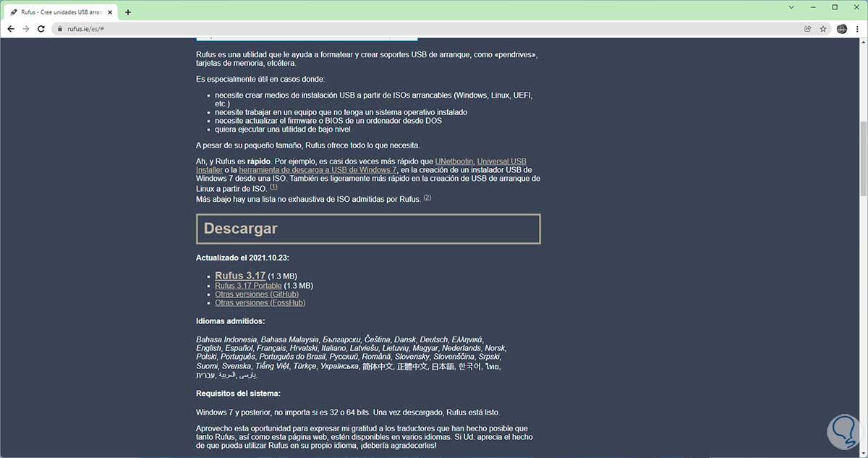868x458 pixels.
Task: Open the browser profile avatar
Action: pyautogui.click(x=841, y=29)
